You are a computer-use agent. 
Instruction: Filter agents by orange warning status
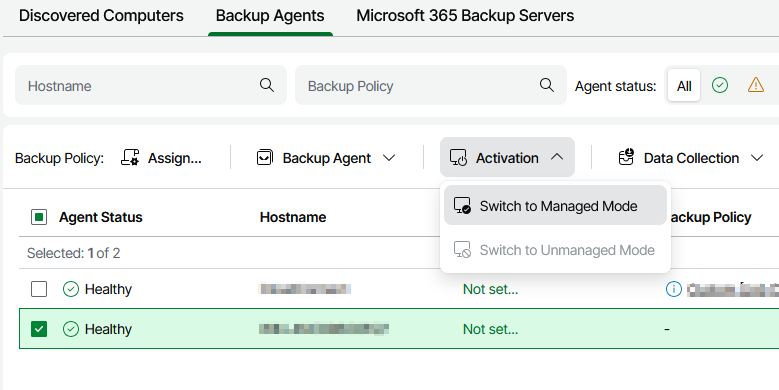(x=756, y=85)
